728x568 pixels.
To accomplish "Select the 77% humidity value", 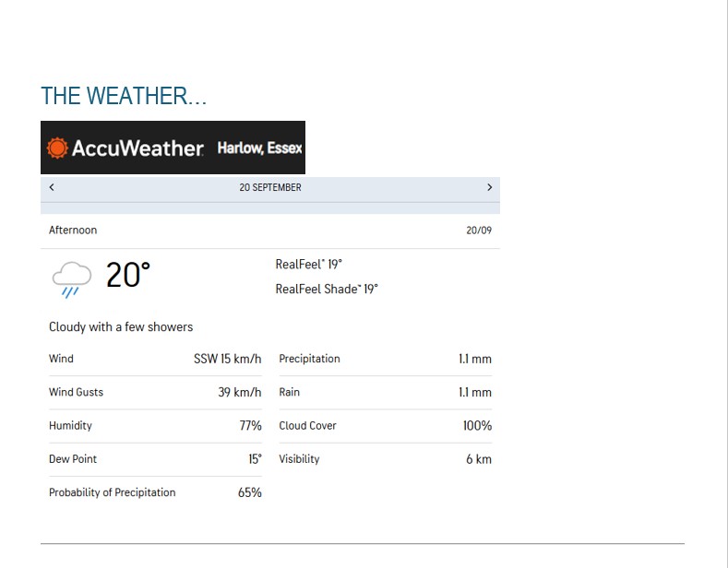I will point(251,425).
